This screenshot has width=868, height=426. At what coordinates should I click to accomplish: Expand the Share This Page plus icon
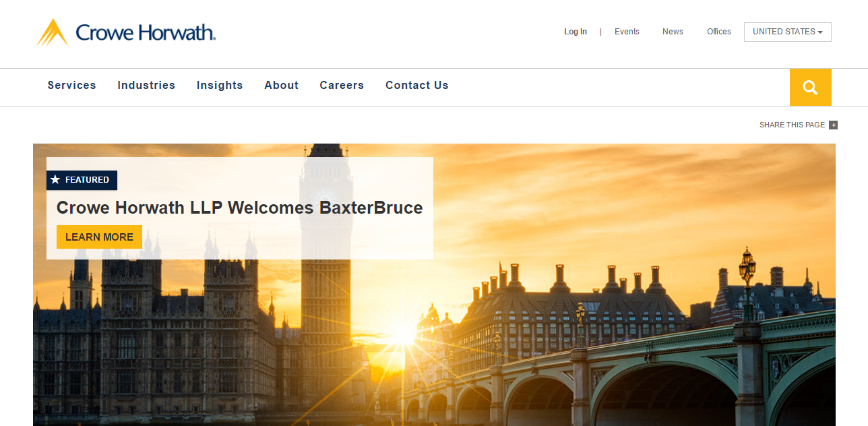point(834,125)
